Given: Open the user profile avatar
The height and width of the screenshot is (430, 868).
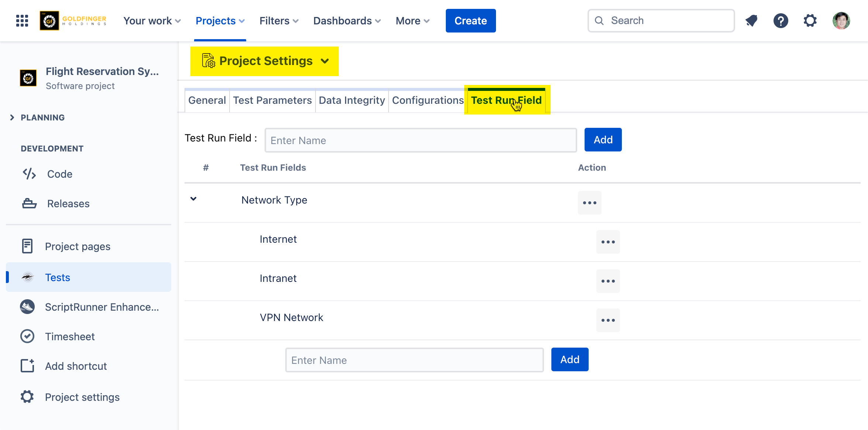Looking at the screenshot, I should coord(841,21).
